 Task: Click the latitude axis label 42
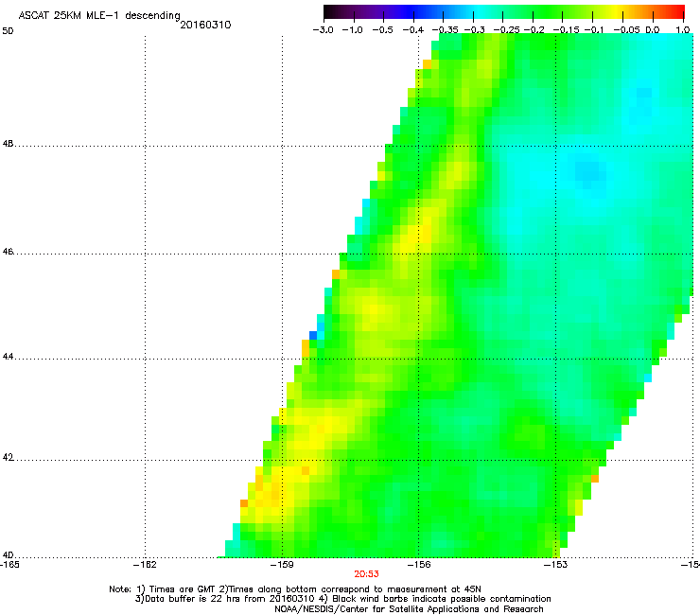tap(8, 457)
